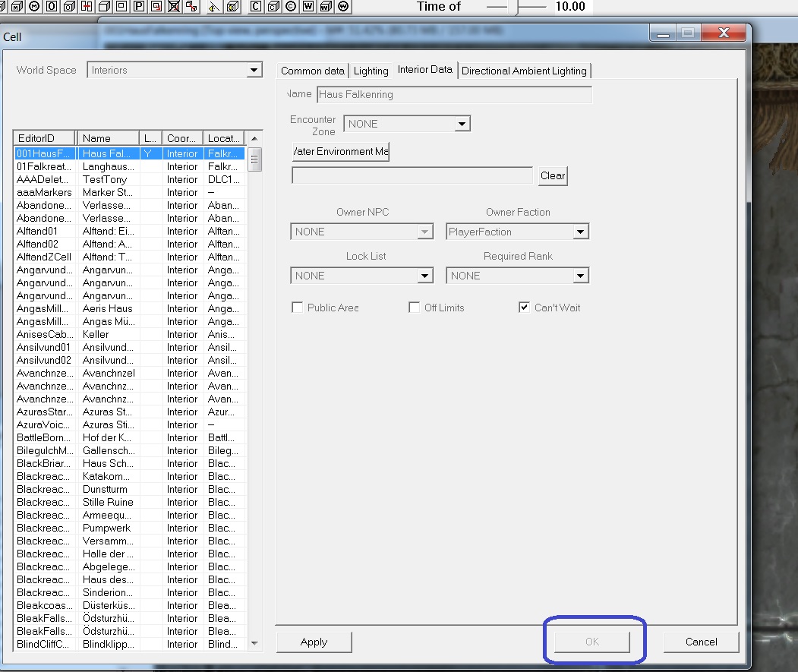
Task: Click the red broken chain link icon
Action: [x=191, y=7]
